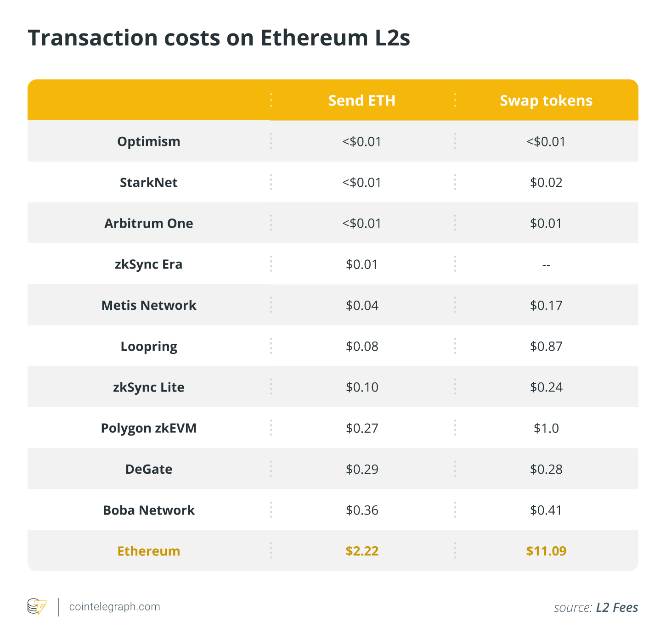Click the Boba Network row label
This screenshot has width=666, height=644.
(149, 510)
